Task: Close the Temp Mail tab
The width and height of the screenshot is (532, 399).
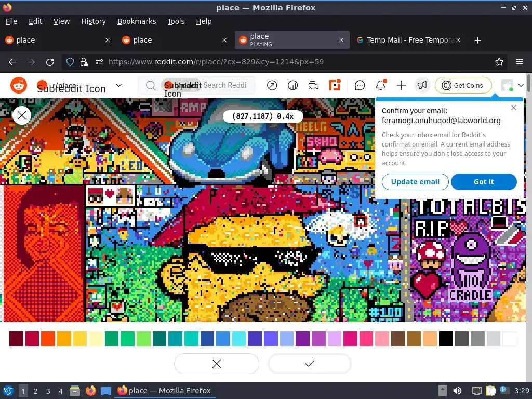Action: [x=458, y=40]
